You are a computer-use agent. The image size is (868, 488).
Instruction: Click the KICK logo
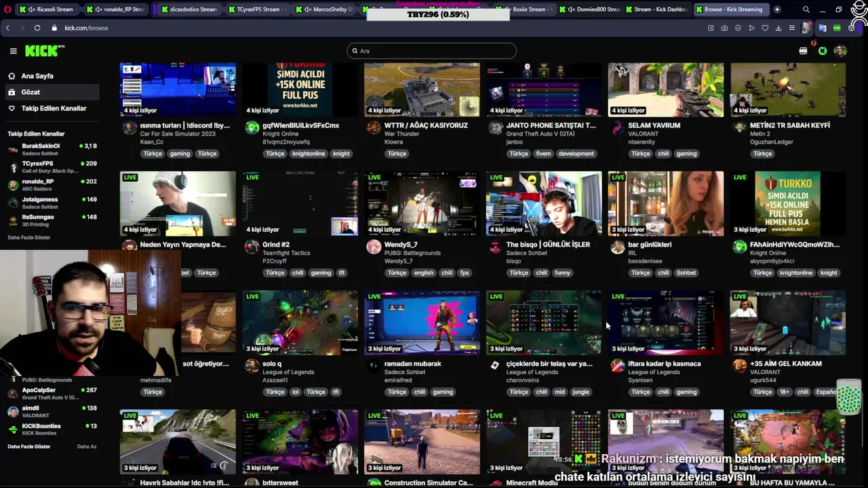[44, 51]
